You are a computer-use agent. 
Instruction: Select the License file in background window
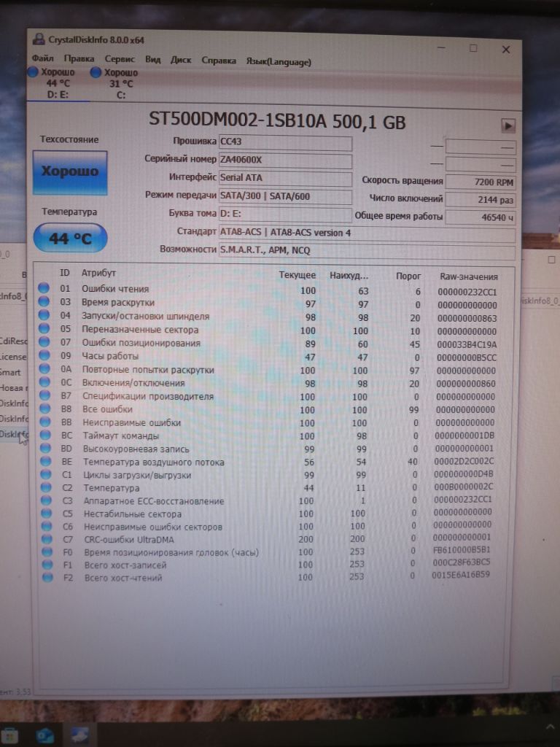coord(13,357)
